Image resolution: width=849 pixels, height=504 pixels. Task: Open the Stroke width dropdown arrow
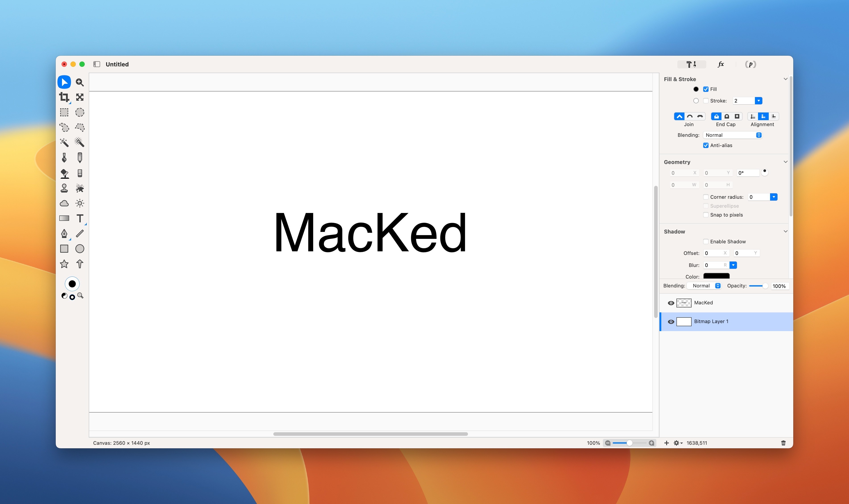758,101
